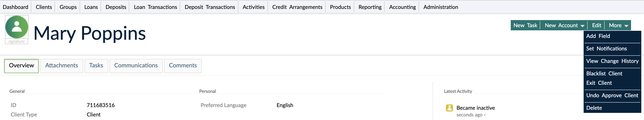This screenshot has width=644, height=120.
Task: Choose Add Field from the menu
Action: click(598, 36)
